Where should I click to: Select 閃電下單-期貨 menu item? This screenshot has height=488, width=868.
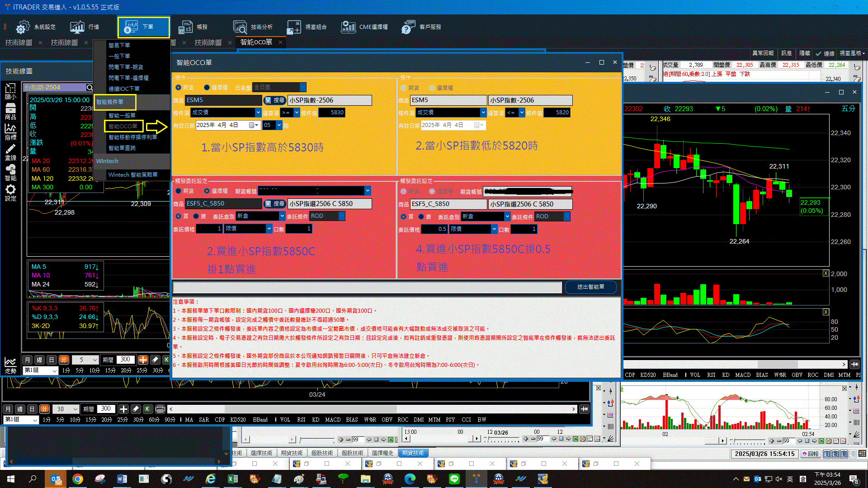(126, 67)
